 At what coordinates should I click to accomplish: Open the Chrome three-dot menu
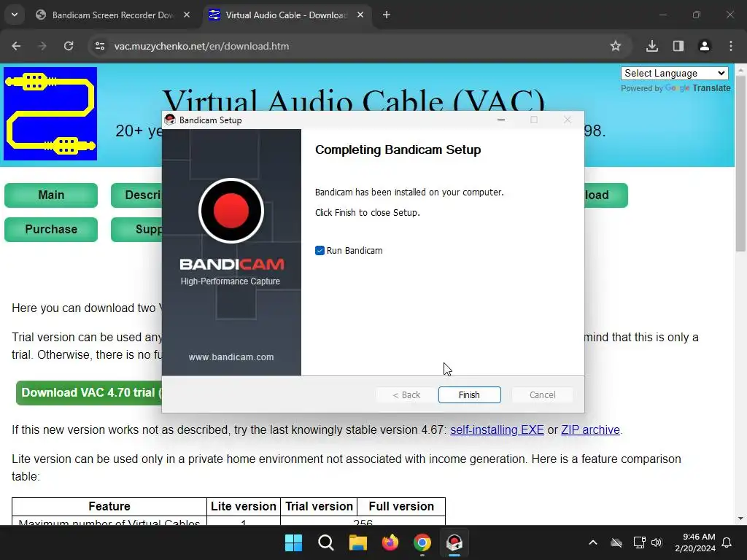click(731, 46)
